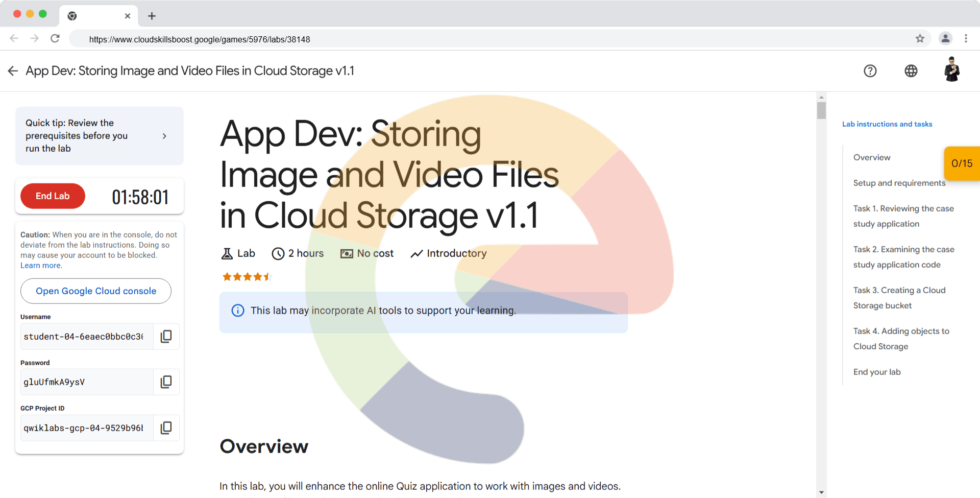Click the Introductory level label

(457, 253)
